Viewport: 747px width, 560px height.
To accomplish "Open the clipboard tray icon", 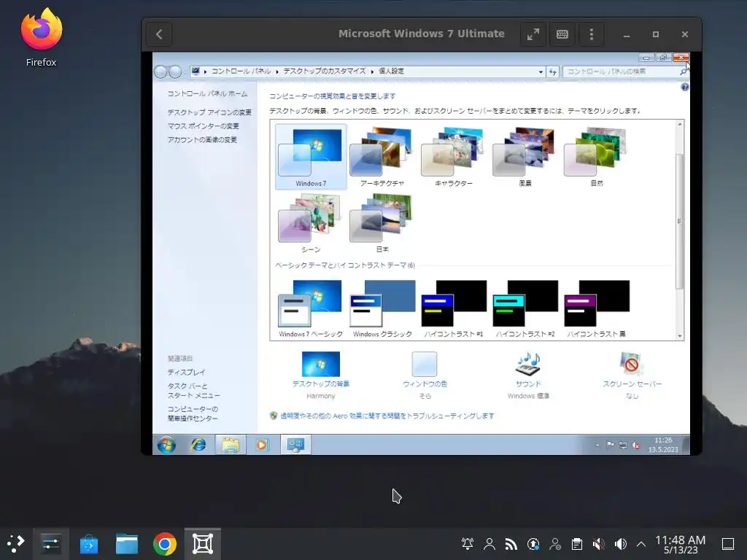I will pyautogui.click(x=576, y=544).
